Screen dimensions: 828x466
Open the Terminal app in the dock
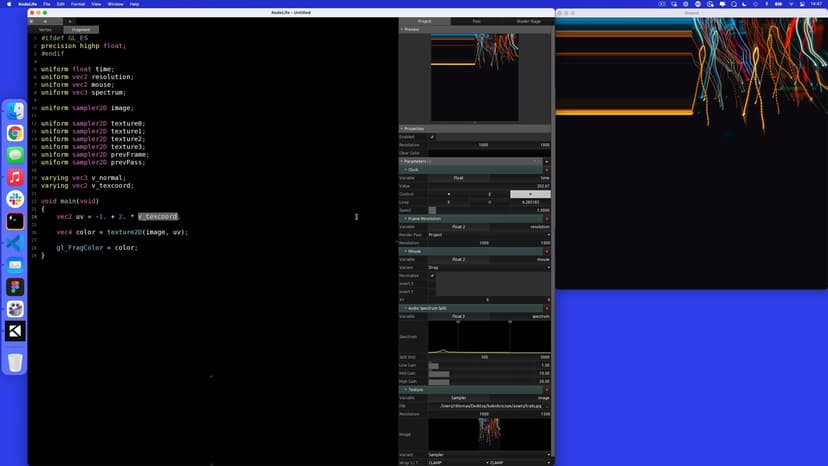[x=15, y=221]
